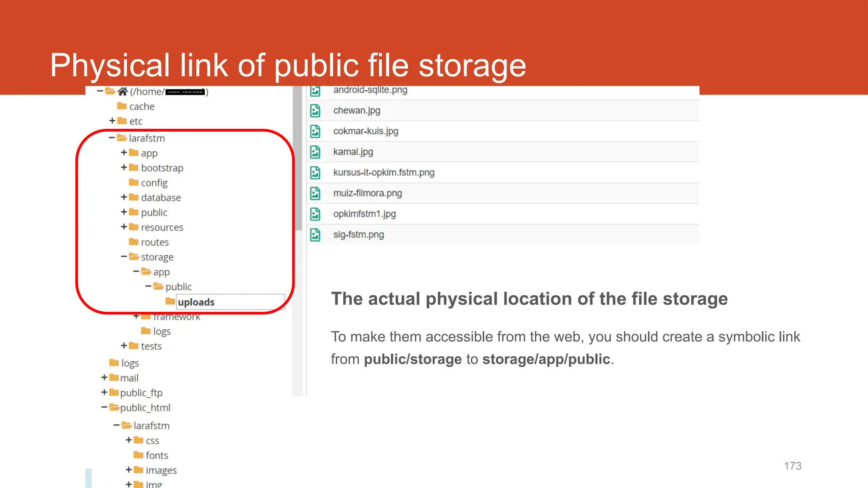Screen dimensions: 868x488
Task: Click image file icon beside muiz-filmora.png
Action: pos(315,193)
